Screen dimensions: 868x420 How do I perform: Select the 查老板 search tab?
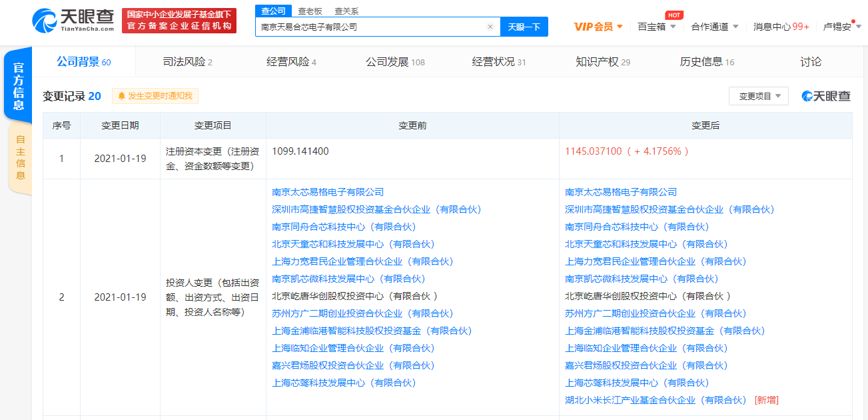310,11
